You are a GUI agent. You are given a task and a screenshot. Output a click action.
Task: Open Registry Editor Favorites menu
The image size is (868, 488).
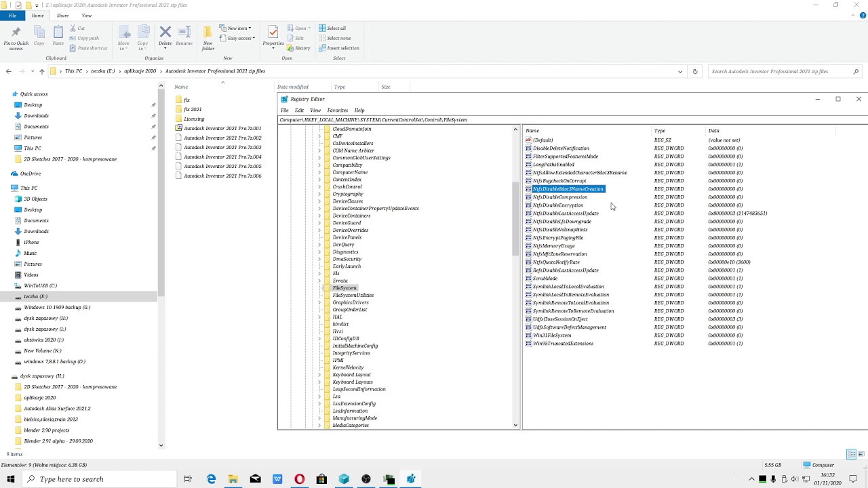coord(337,110)
